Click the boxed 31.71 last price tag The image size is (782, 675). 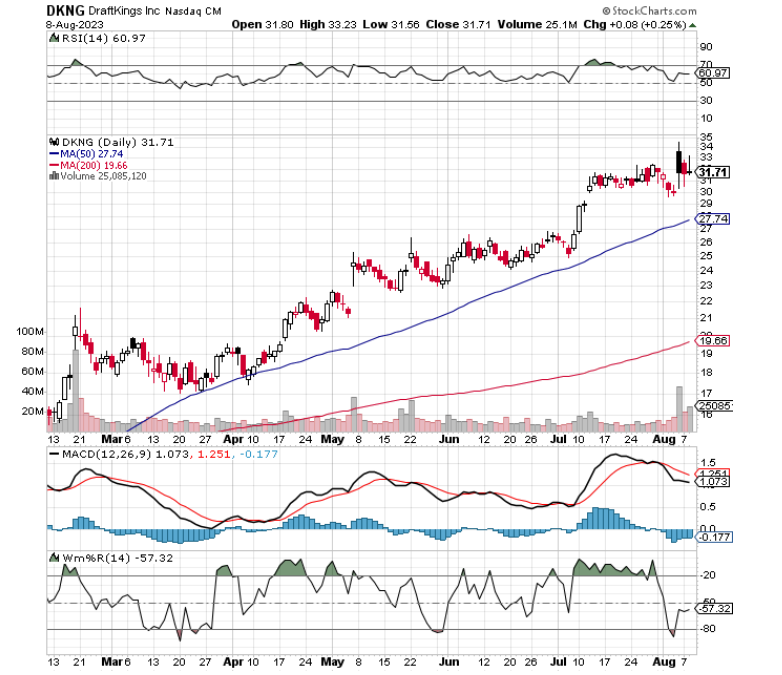(x=713, y=172)
